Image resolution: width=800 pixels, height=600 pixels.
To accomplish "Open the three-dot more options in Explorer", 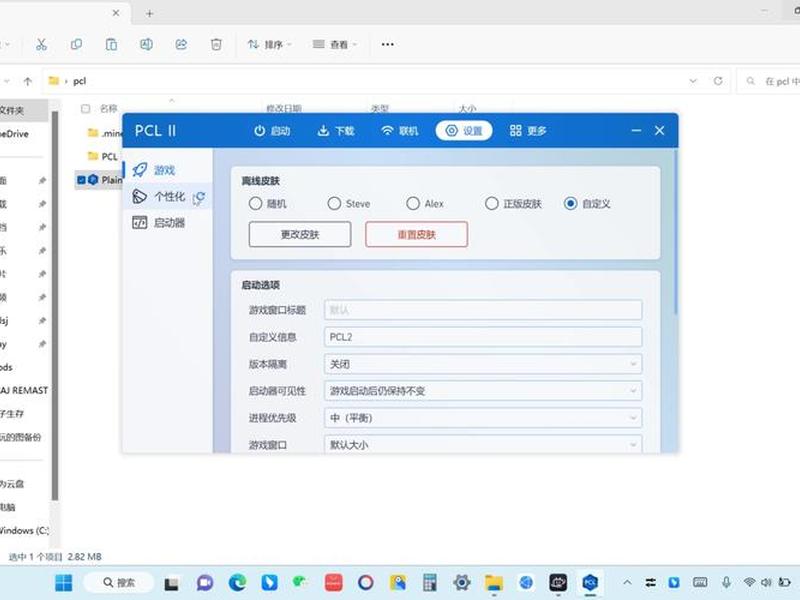I will (387, 44).
